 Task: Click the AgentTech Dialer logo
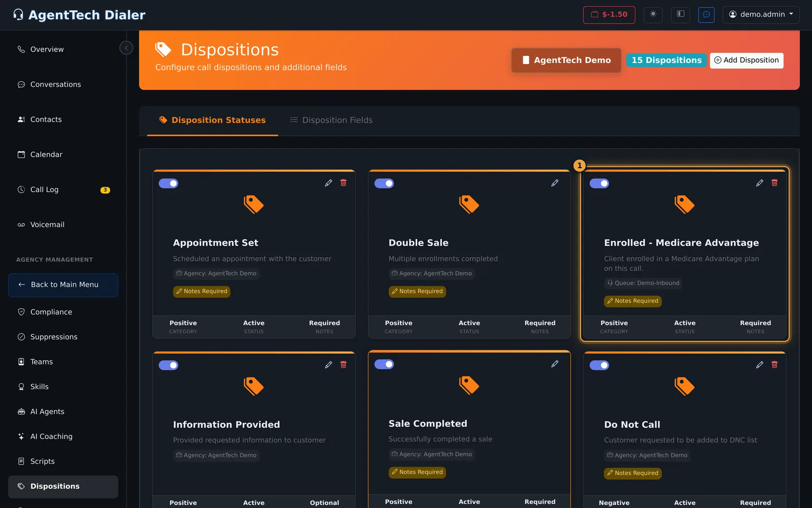(x=79, y=15)
